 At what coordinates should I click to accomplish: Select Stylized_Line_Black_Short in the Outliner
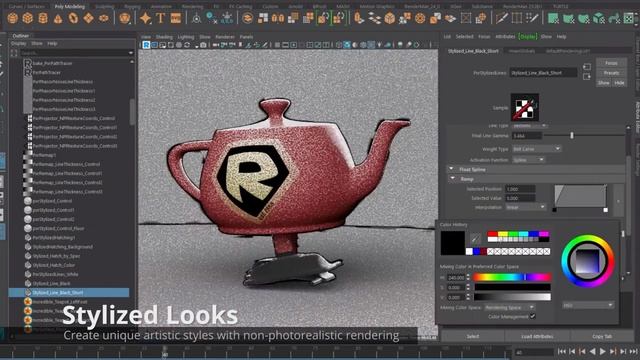point(69,293)
